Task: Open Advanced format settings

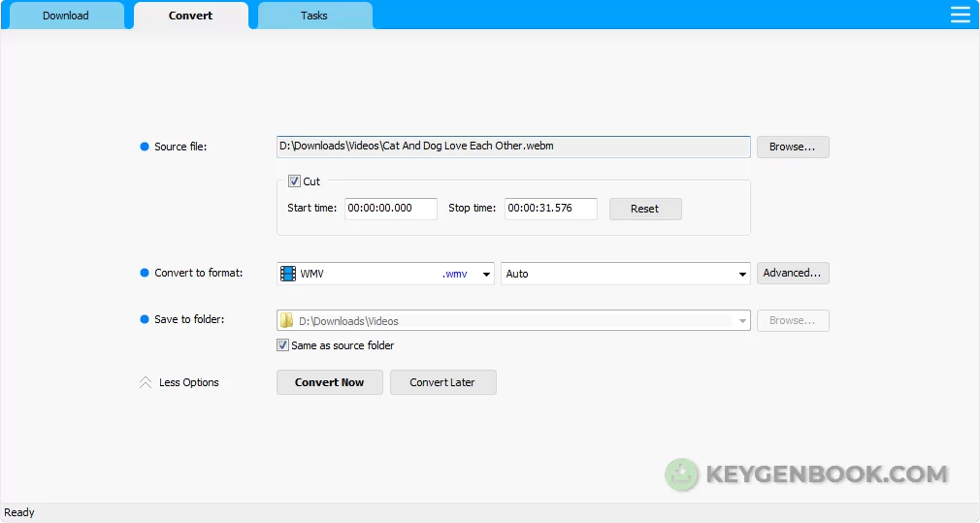Action: [792, 274]
